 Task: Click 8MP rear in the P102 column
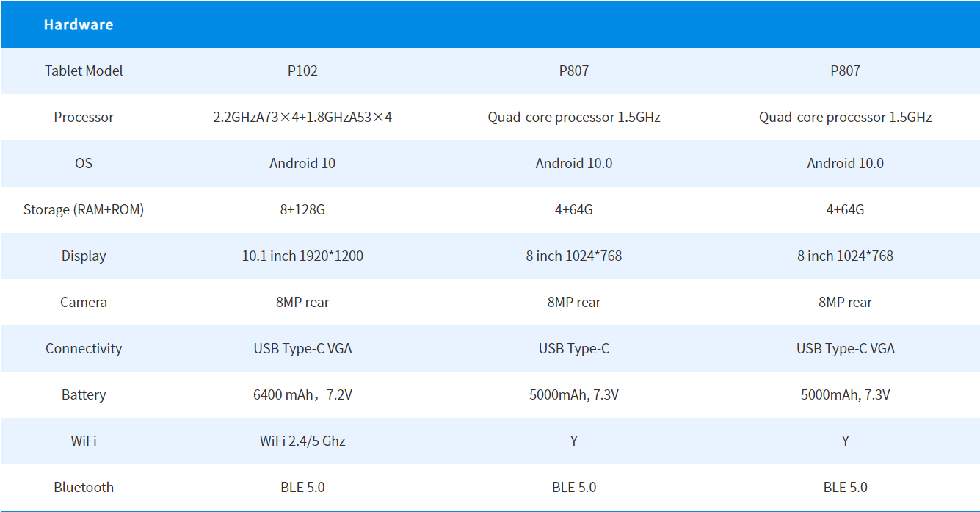pos(302,302)
